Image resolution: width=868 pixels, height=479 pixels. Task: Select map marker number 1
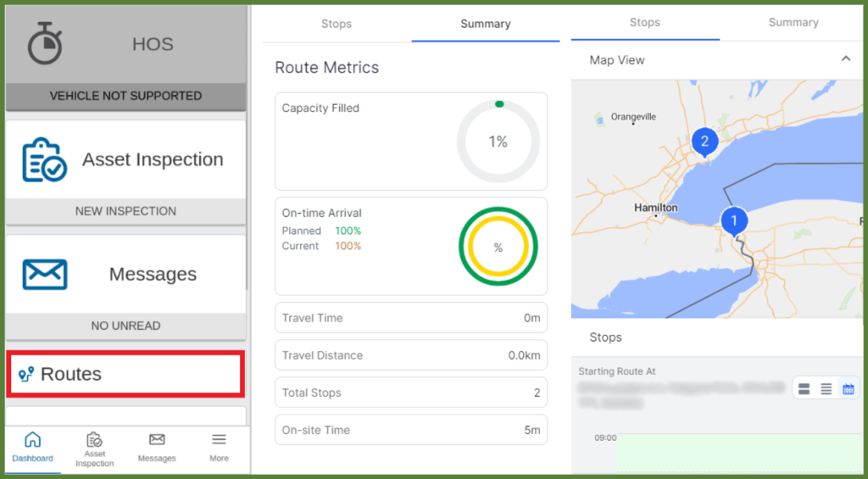pos(734,220)
